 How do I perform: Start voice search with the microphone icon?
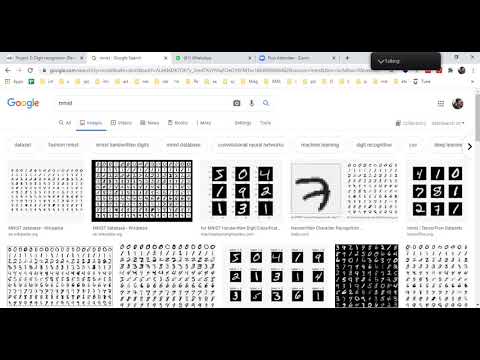coord(252,103)
